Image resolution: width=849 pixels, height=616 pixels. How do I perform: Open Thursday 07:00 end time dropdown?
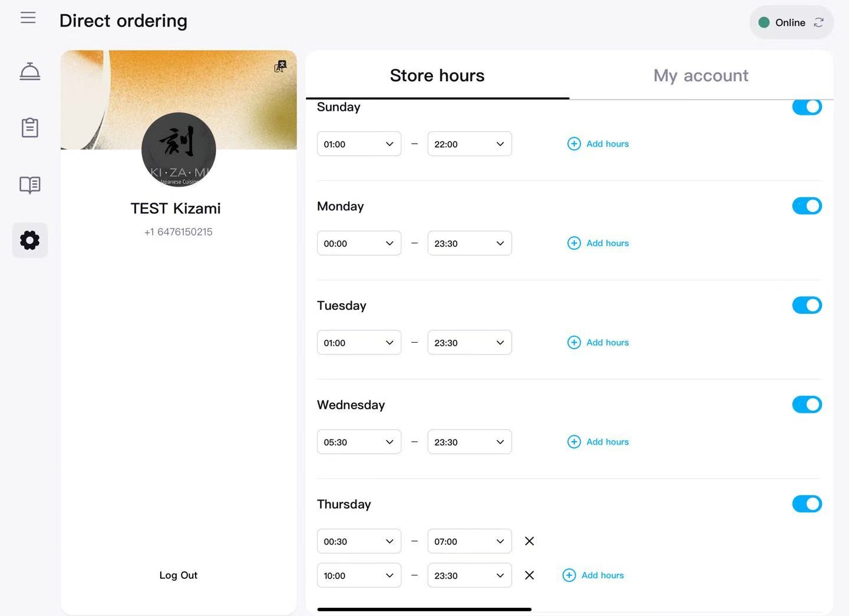click(470, 541)
